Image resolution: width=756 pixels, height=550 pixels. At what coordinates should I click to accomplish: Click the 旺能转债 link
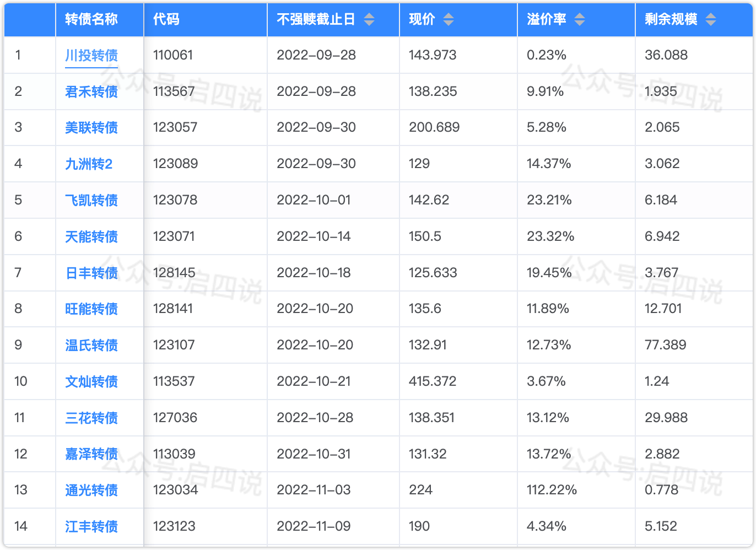pos(91,309)
